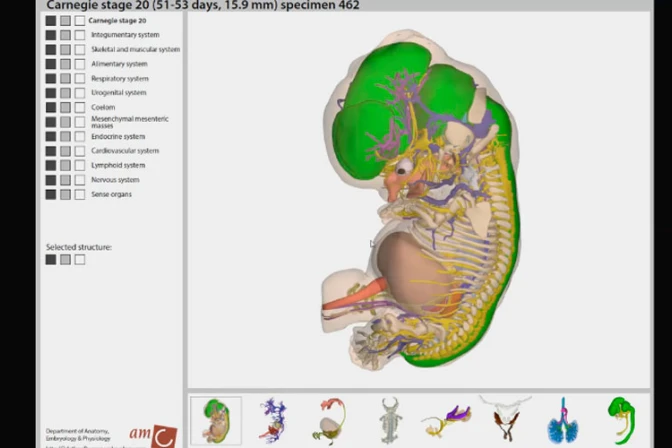This screenshot has height=448, width=672.
Task: Expand the Urogenital system entry
Action: click(119, 93)
